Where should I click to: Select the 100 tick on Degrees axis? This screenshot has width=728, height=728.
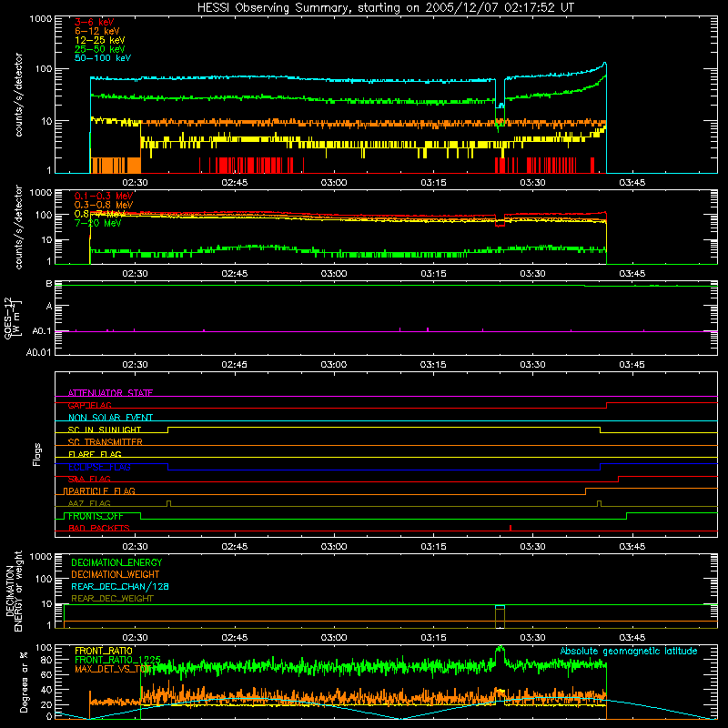(44, 648)
